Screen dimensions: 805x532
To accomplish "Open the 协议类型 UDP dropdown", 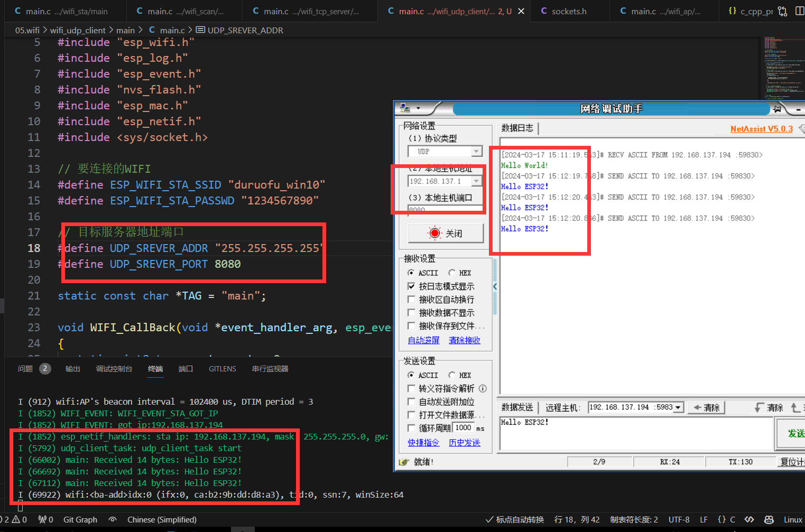I will [476, 152].
